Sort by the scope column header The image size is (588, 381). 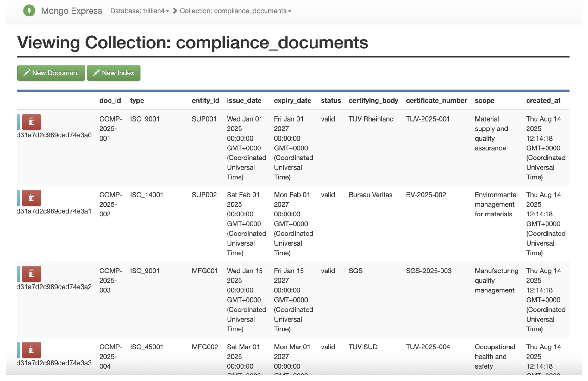[485, 101]
